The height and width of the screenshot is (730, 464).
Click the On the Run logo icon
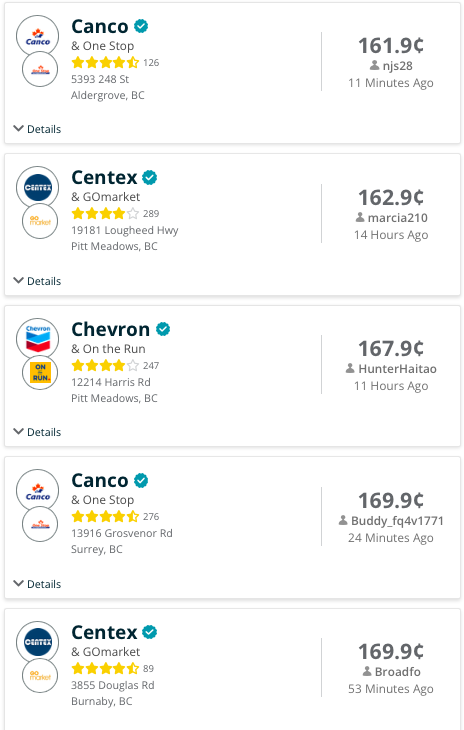tap(40, 373)
